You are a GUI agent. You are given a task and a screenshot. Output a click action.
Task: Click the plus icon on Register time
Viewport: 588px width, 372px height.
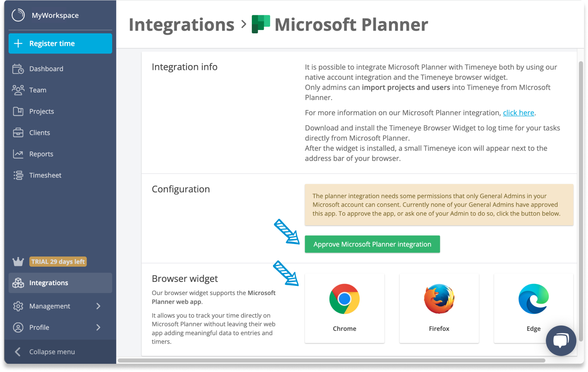point(18,44)
